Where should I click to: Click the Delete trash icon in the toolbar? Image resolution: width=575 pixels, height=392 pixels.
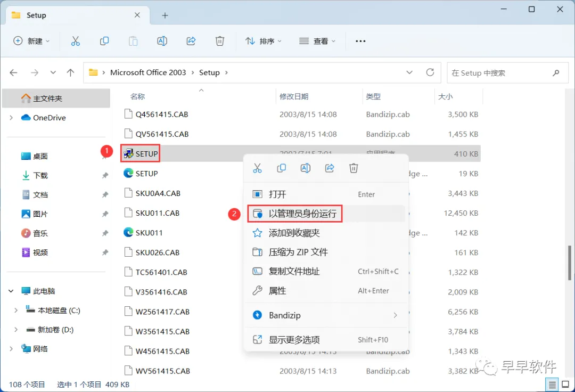(x=220, y=41)
